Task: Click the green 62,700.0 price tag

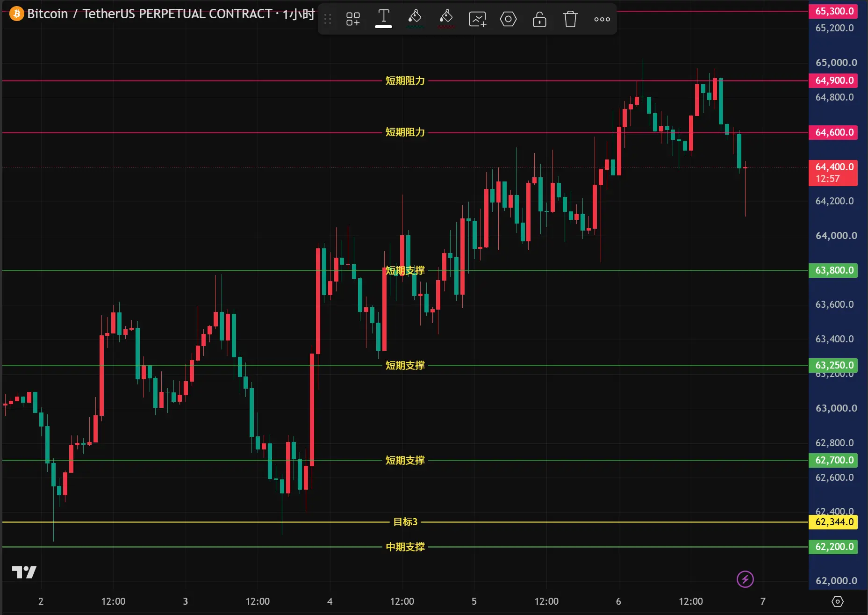Action: click(833, 460)
